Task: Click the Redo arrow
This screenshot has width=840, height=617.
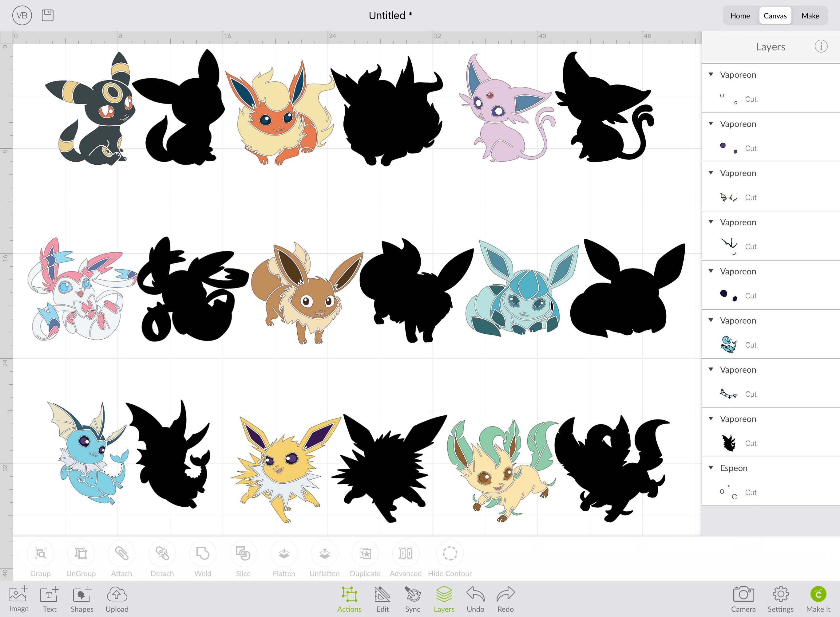Action: tap(505, 599)
